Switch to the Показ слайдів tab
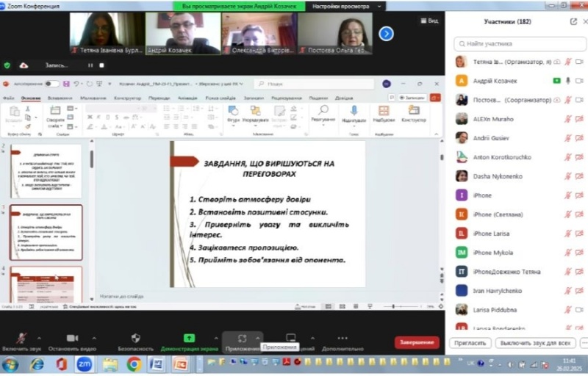Image resolution: width=588 pixels, height=376 pixels. 220,98
